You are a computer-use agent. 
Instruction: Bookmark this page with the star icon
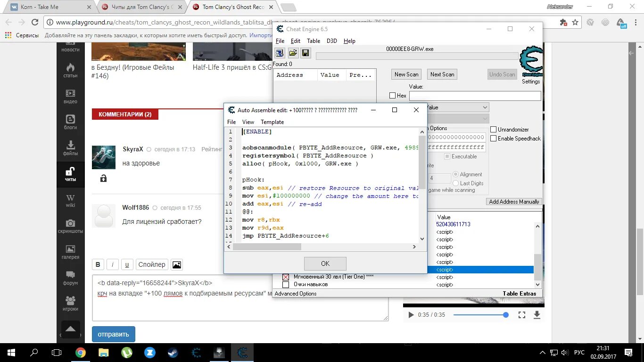point(575,22)
